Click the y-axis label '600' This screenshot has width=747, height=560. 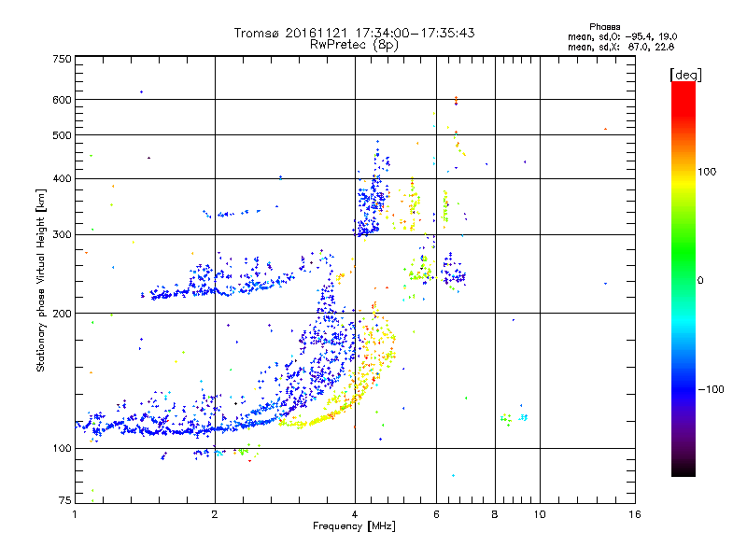coord(62,100)
